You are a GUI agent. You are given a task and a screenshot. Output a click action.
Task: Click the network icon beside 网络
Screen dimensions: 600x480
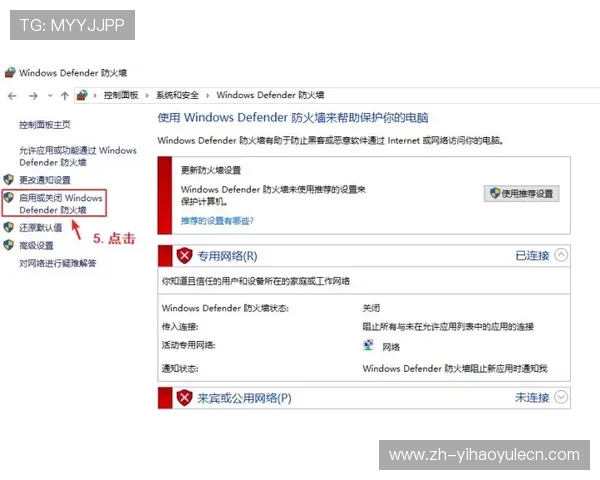point(368,345)
